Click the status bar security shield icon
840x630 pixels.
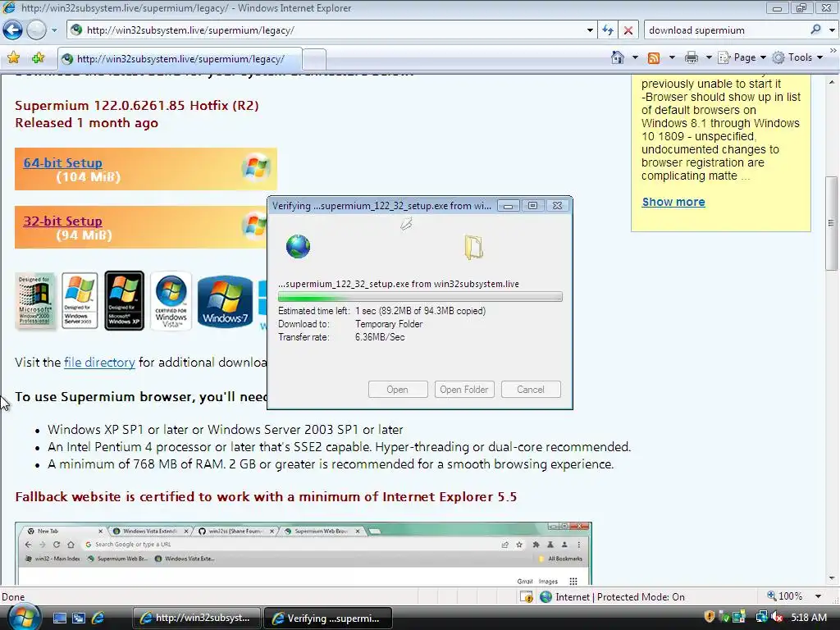coord(527,596)
